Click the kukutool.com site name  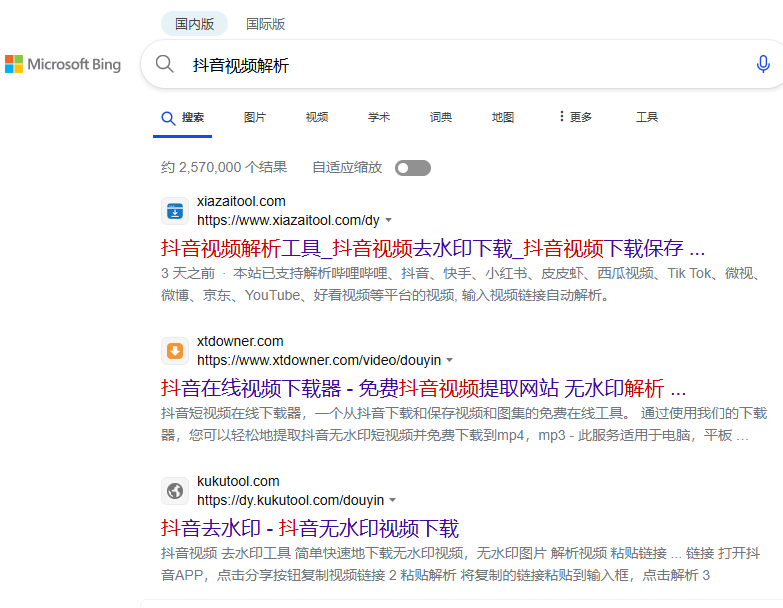[238, 481]
